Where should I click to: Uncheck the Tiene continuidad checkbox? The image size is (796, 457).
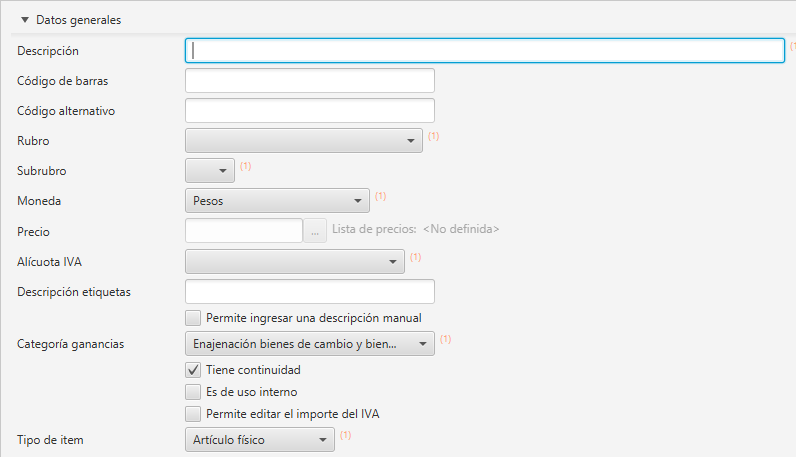(x=193, y=370)
